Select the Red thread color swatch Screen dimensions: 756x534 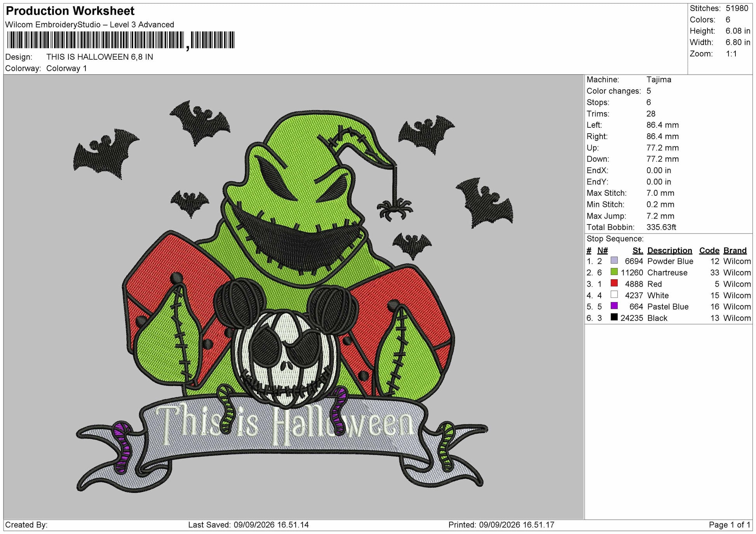[x=614, y=283]
